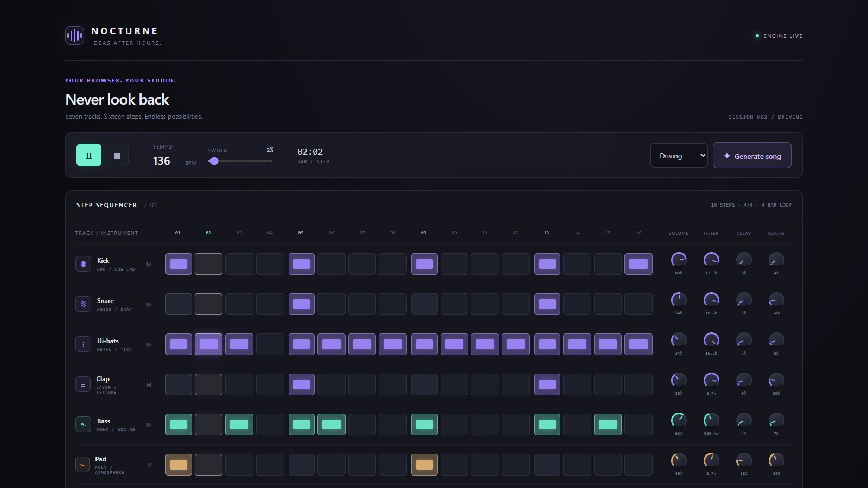Image resolution: width=868 pixels, height=488 pixels.
Task: Click the Kick volume knob
Action: click(x=679, y=260)
